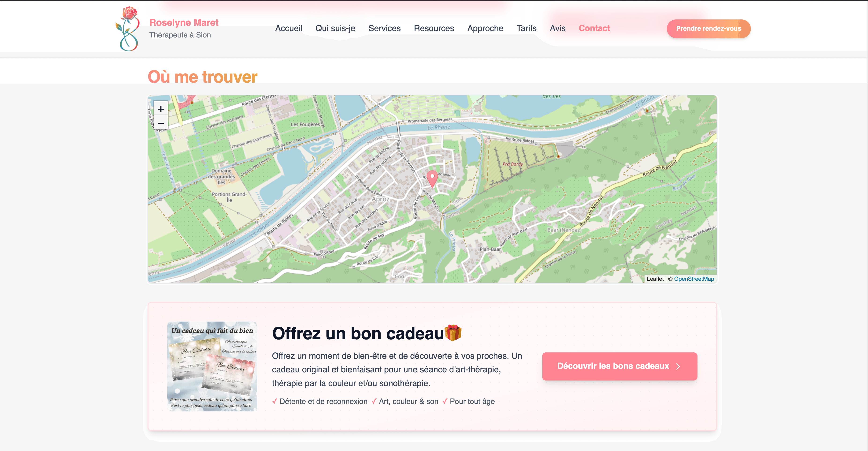
Task: Click the gift emoji beside Offrez un bon cadeau
Action: [453, 333]
